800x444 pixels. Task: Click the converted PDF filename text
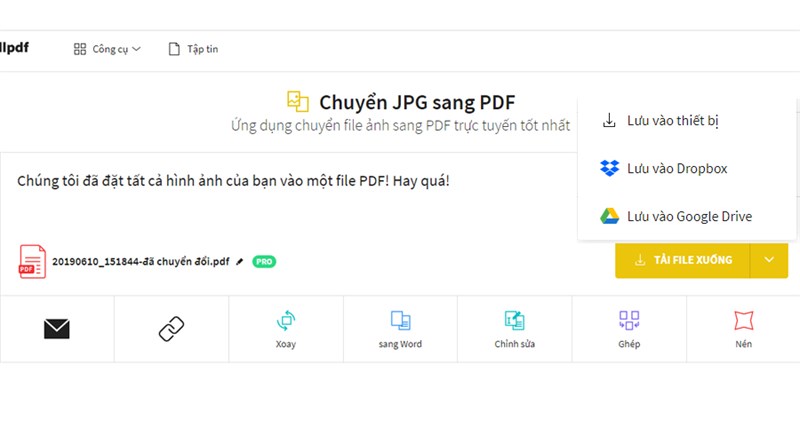(x=140, y=261)
